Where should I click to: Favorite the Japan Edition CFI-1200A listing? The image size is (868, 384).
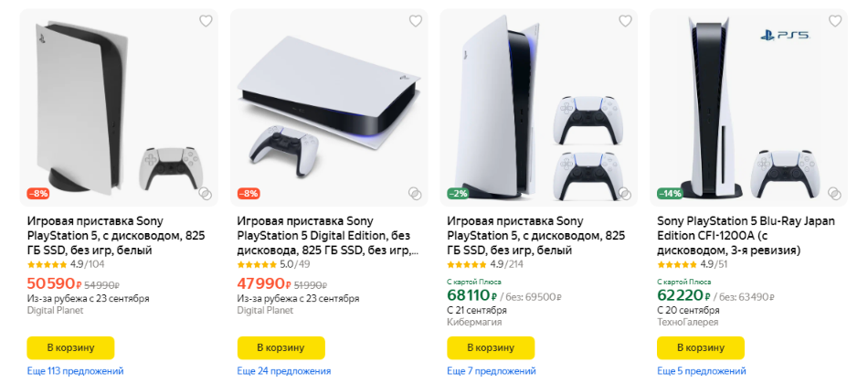coord(835,21)
